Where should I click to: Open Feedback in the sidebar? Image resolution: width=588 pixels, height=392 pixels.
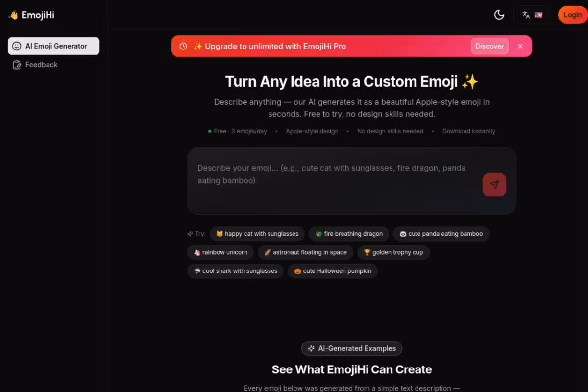tap(53, 65)
